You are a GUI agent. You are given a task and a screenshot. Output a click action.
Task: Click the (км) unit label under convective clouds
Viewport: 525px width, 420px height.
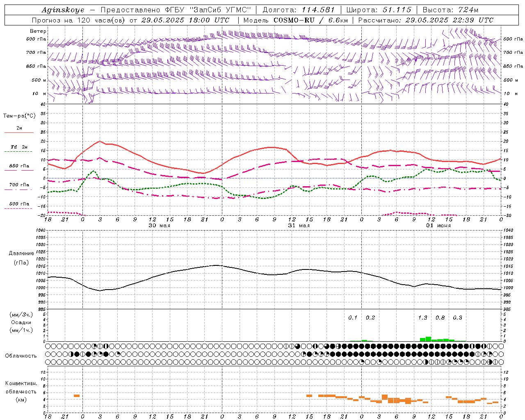(21, 399)
